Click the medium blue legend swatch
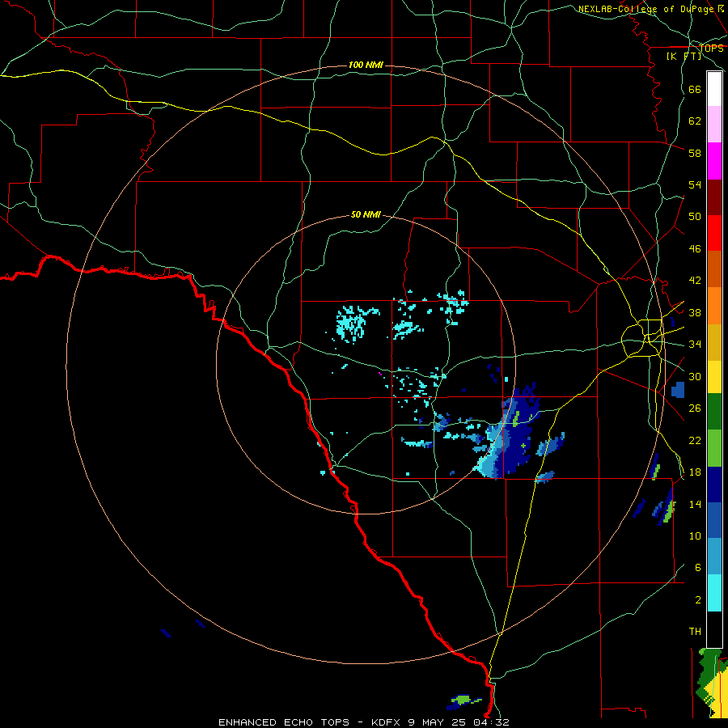 pos(714,521)
